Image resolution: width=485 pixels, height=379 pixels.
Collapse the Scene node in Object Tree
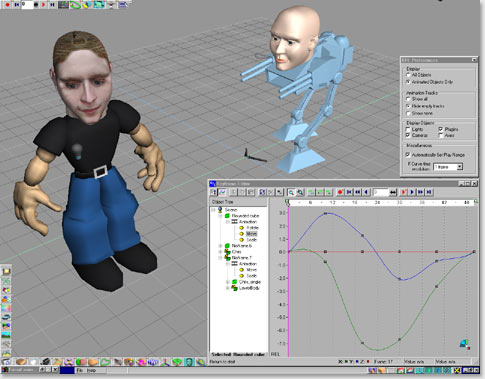tap(213, 210)
